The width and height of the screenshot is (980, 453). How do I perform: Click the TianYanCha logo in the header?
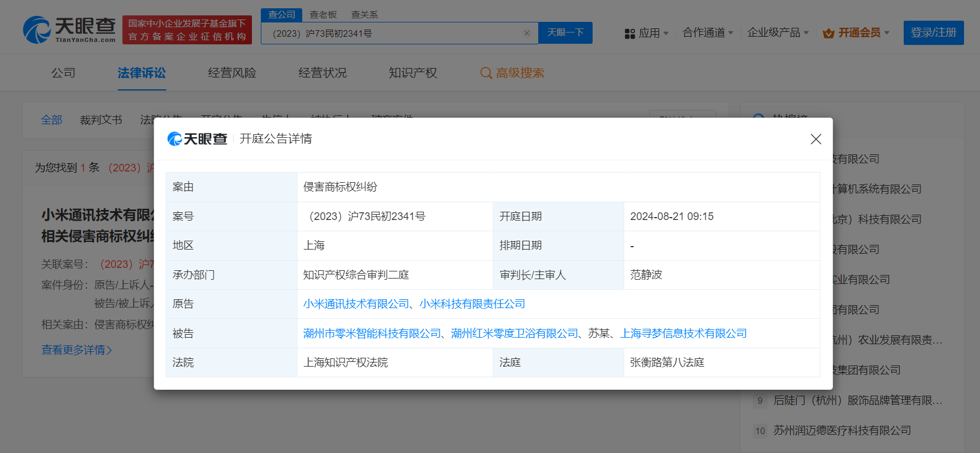point(69,30)
